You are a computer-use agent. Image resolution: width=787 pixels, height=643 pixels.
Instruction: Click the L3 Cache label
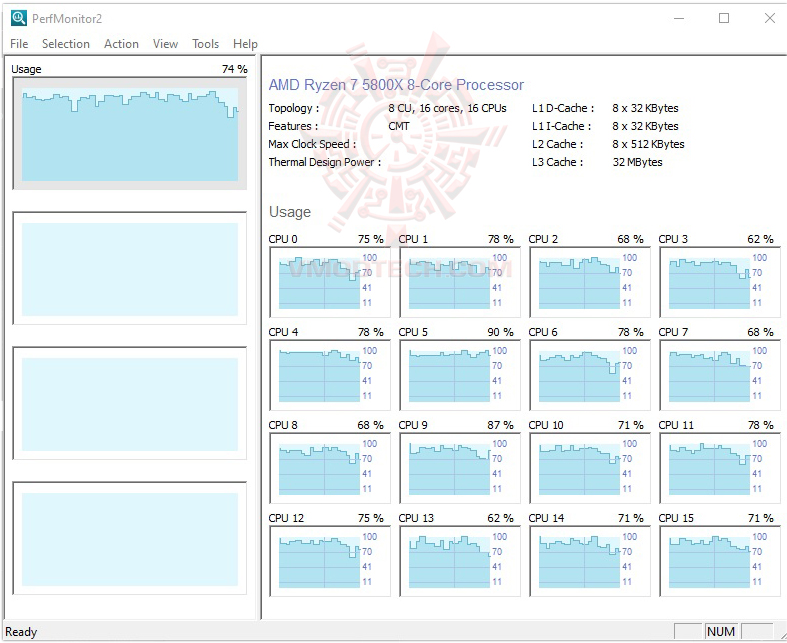pyautogui.click(x=557, y=162)
